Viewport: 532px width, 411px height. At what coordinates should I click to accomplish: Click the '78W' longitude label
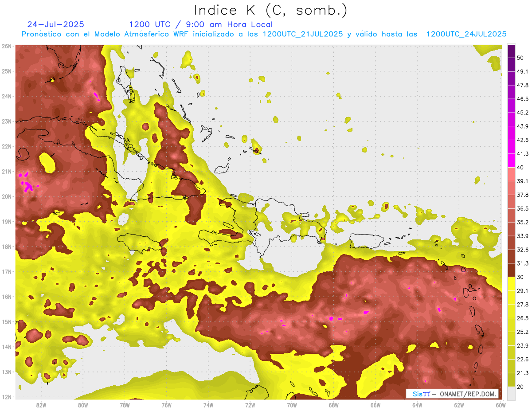125,405
